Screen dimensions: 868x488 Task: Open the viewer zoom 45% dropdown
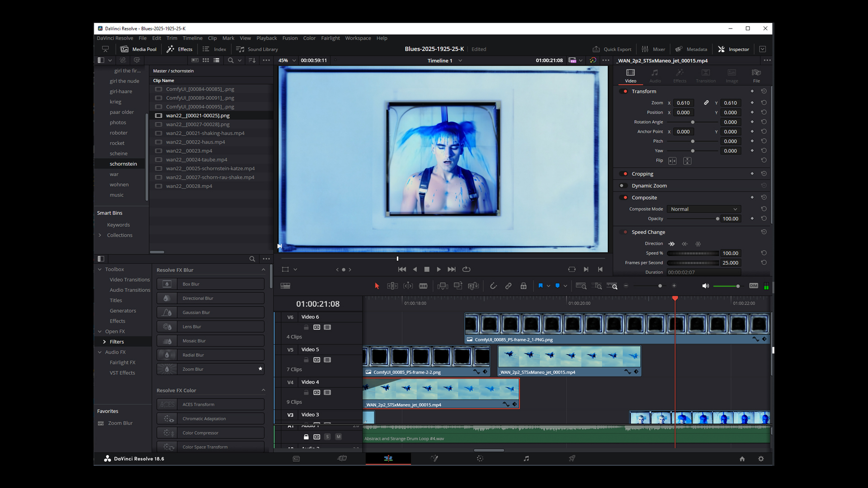(x=287, y=61)
